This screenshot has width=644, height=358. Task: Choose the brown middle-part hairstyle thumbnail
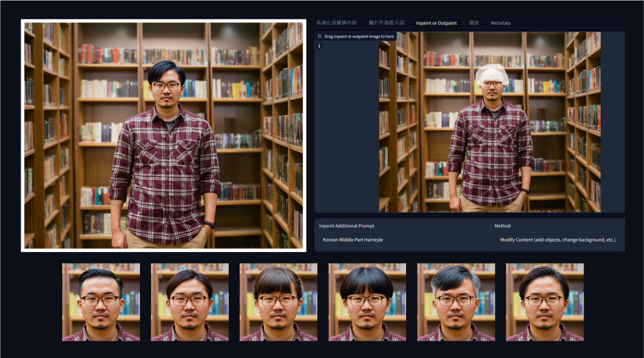pos(190,302)
